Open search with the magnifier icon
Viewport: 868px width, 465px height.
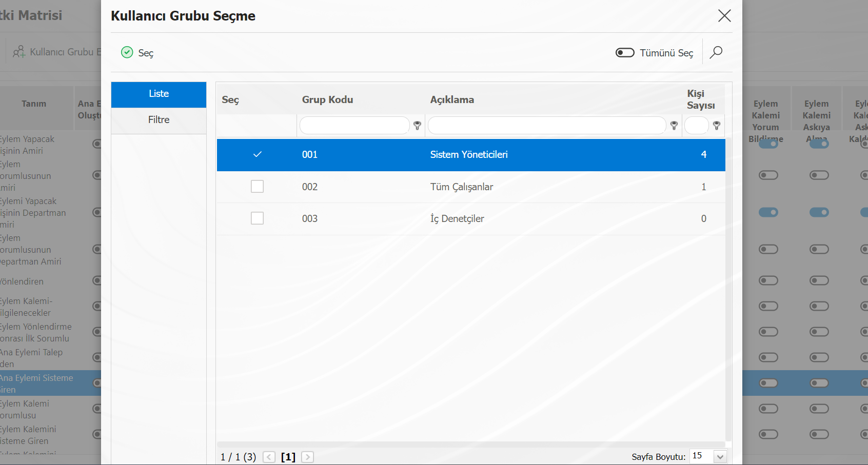coord(716,52)
